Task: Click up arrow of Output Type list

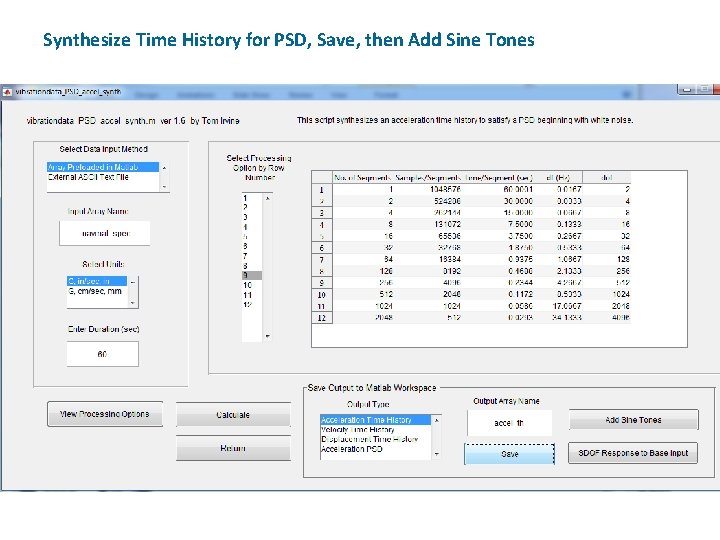Action: point(436,420)
